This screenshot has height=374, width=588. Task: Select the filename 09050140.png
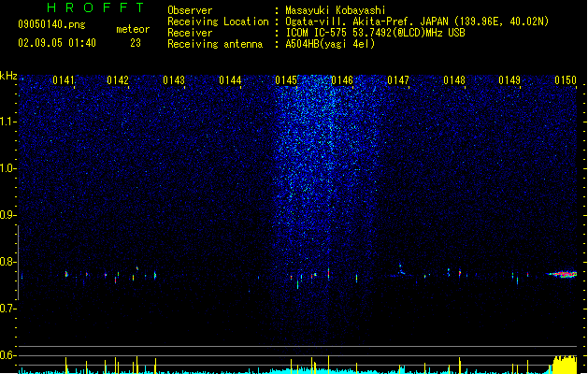point(51,24)
